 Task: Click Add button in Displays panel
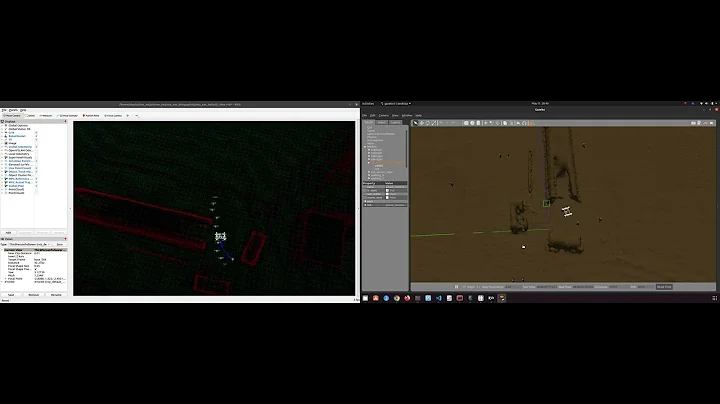(x=8, y=233)
